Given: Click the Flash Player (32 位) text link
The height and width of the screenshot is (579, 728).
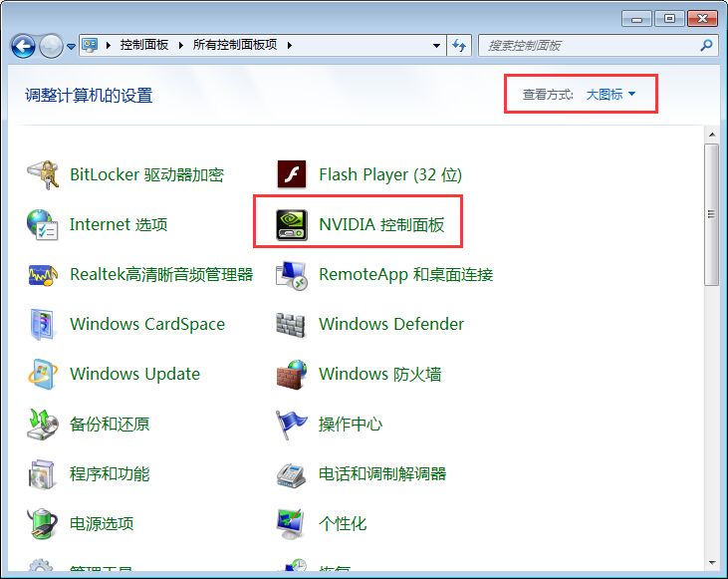Looking at the screenshot, I should click(x=390, y=174).
